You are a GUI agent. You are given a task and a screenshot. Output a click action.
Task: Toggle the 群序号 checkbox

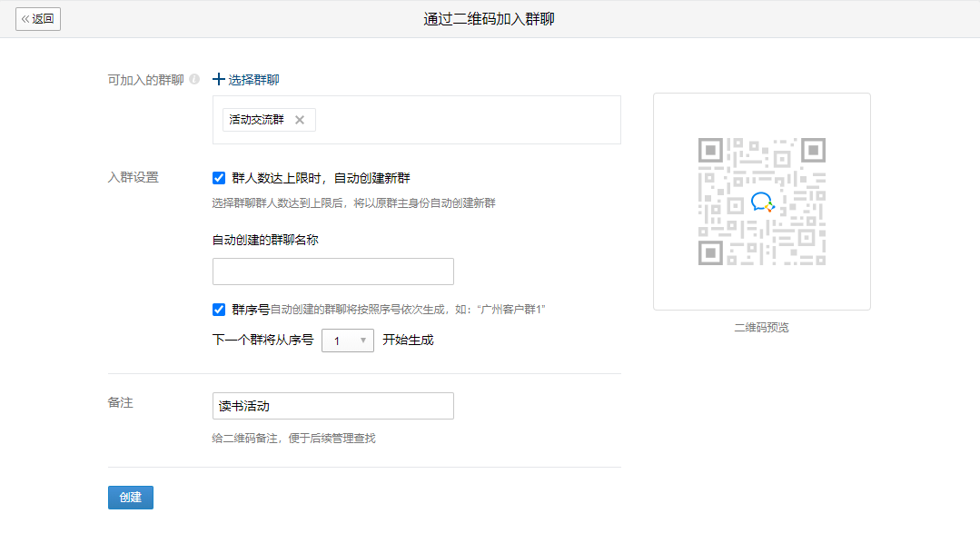point(219,310)
